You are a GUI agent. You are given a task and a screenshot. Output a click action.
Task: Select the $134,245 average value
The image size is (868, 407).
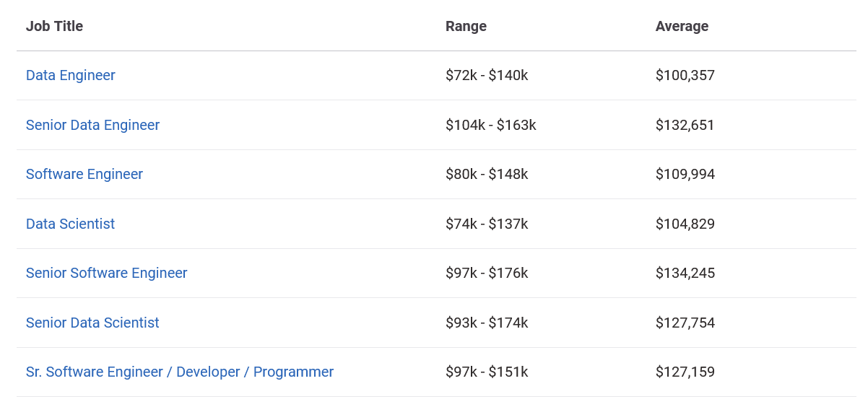click(685, 273)
